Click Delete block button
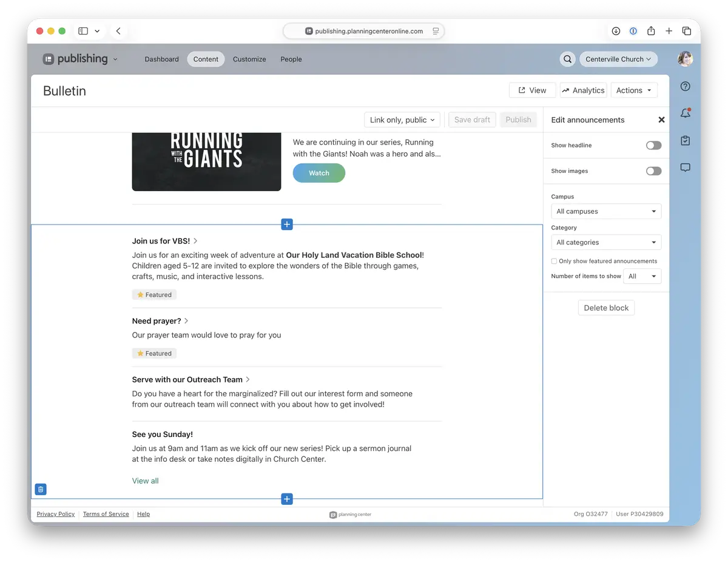The image size is (728, 562). click(x=606, y=308)
